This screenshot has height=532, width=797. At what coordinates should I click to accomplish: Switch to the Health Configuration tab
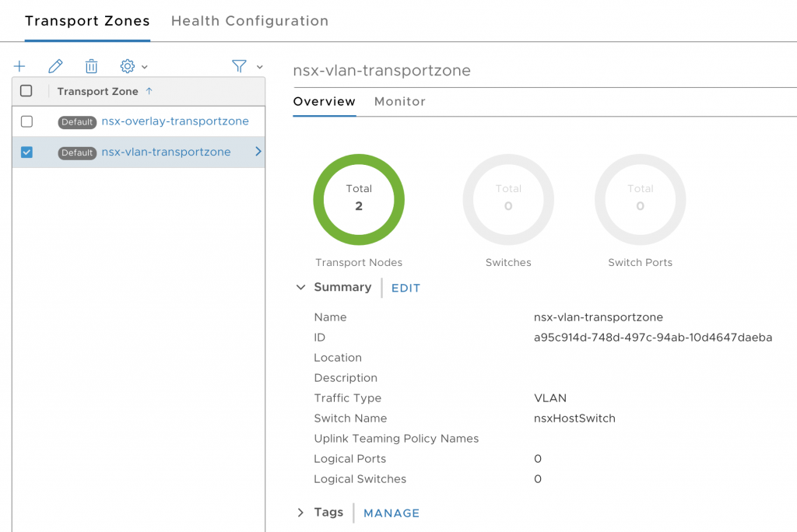[x=250, y=21]
